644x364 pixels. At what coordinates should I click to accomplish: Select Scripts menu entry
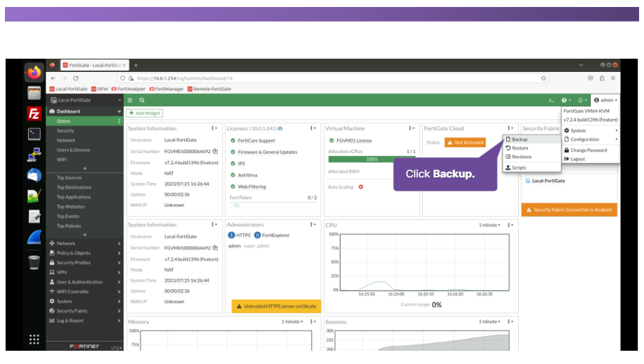531,168
